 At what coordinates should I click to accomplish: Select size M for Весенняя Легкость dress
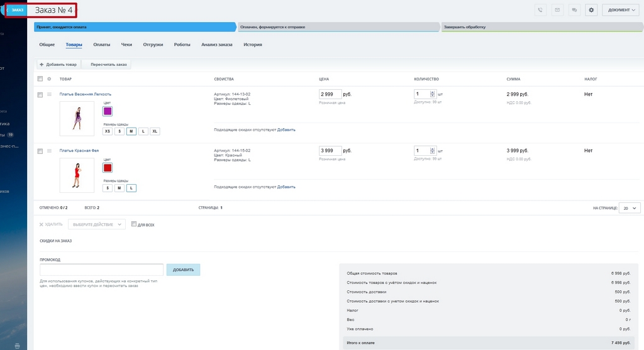(x=131, y=131)
